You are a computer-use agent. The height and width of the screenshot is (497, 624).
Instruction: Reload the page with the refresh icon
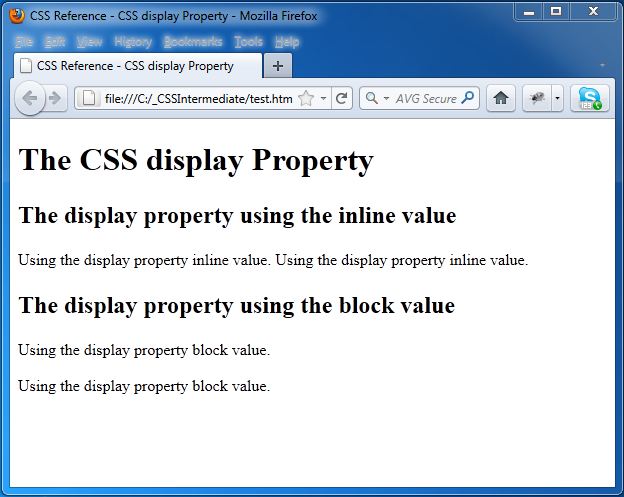[341, 98]
